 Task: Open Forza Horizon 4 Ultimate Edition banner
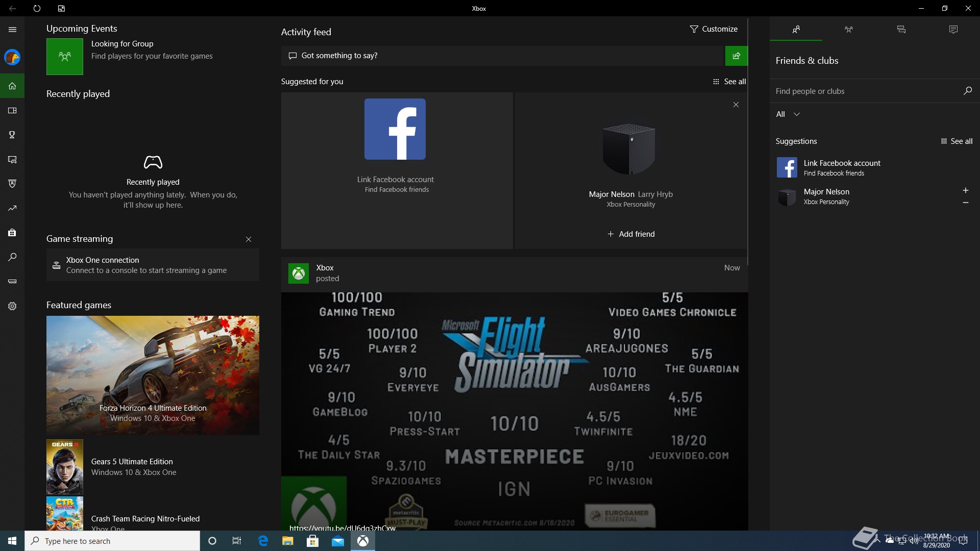[x=153, y=375]
